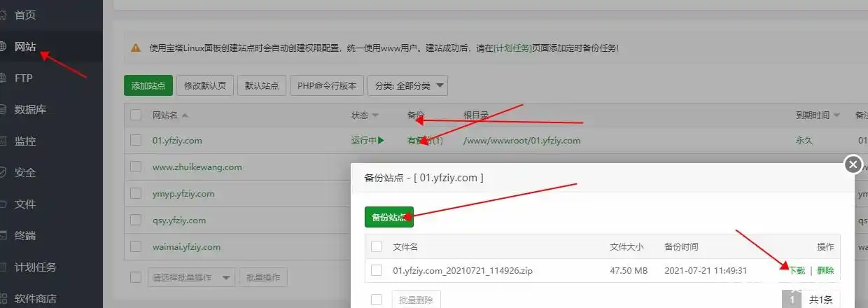Open the ymyp.yfziy.com site link
868x308 pixels.
click(x=183, y=194)
